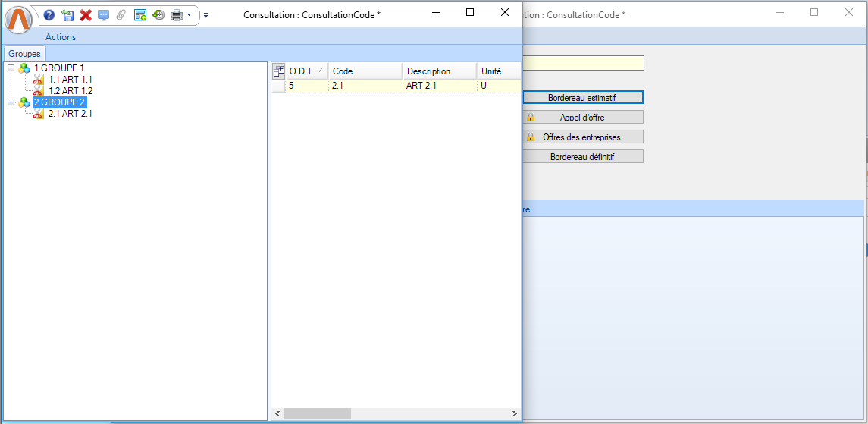Image resolution: width=868 pixels, height=424 pixels.
Task: Open the Actions menu
Action: coord(61,37)
